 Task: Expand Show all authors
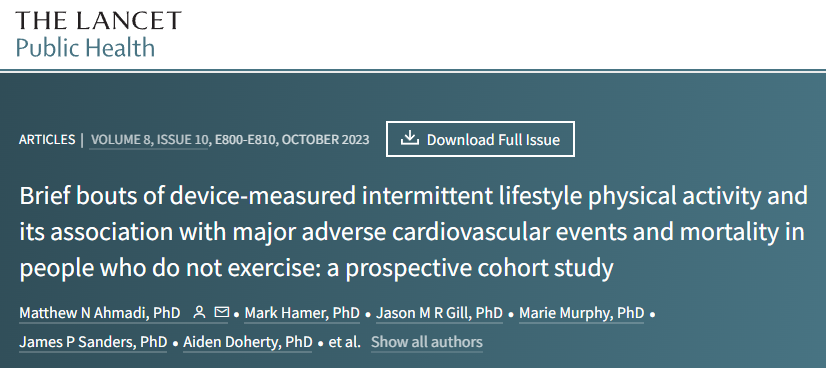(427, 342)
